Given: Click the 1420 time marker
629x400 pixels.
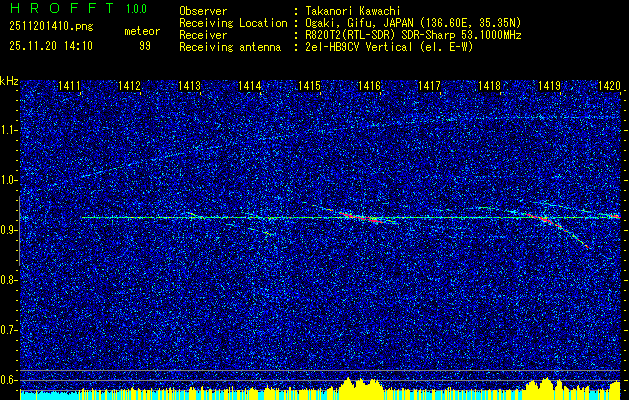Looking at the screenshot, I should 609,85.
